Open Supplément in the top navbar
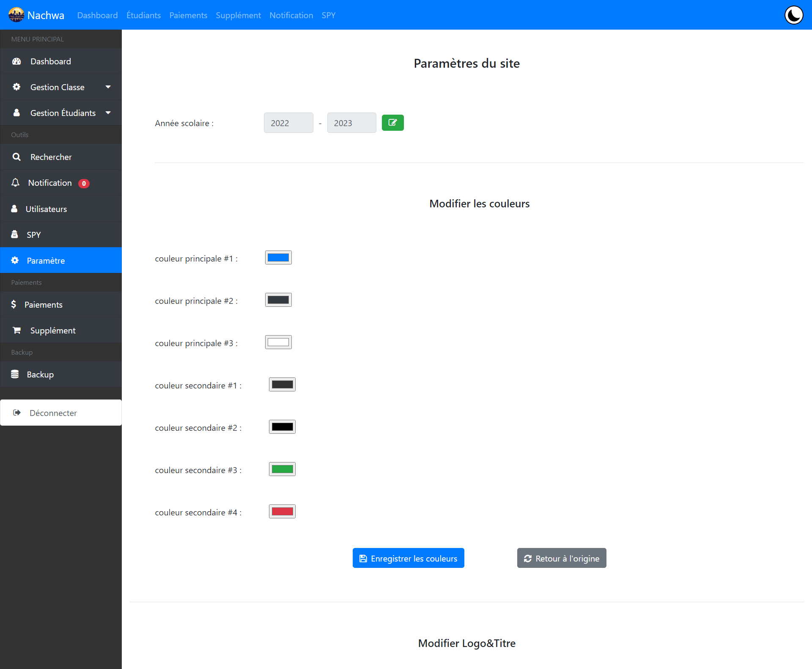 (238, 15)
